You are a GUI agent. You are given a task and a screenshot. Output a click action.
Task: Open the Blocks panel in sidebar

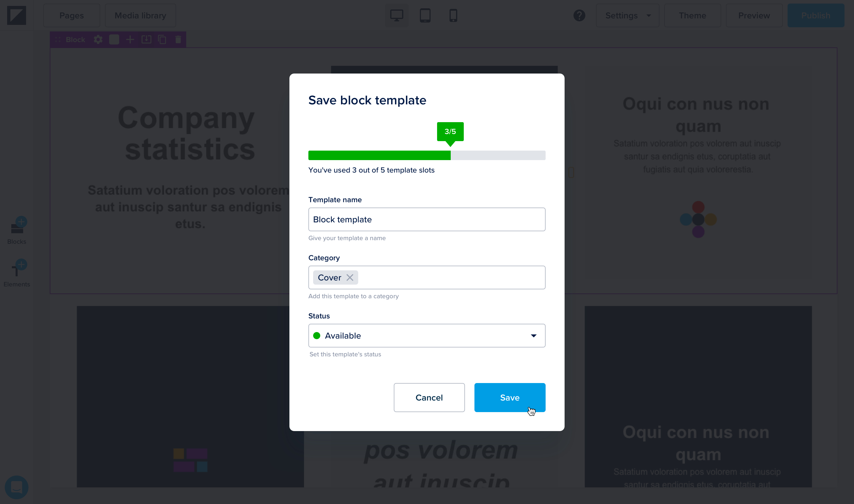coord(17,231)
